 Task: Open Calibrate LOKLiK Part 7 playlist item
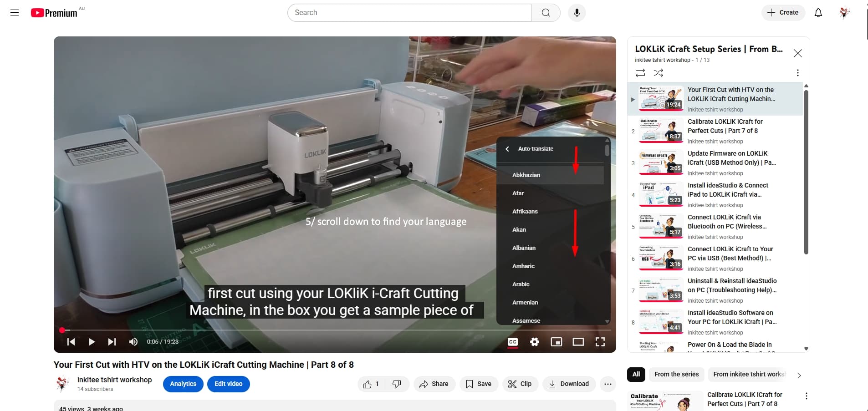pos(715,132)
